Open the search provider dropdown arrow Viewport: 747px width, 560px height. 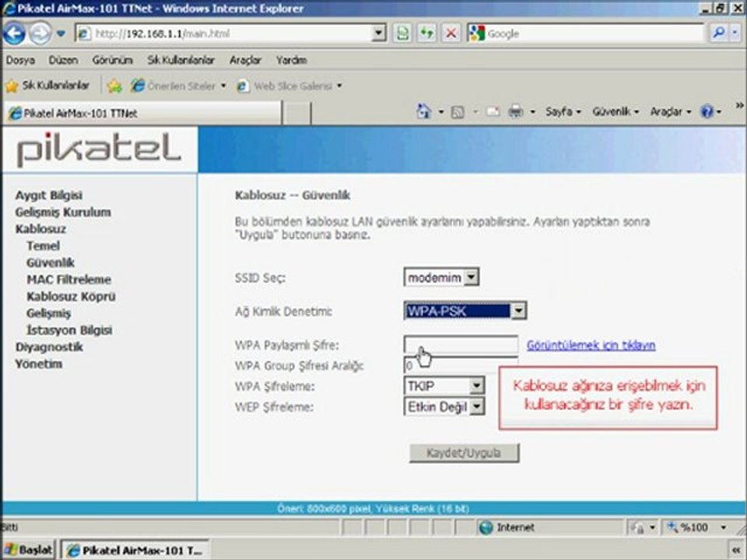coord(735,33)
